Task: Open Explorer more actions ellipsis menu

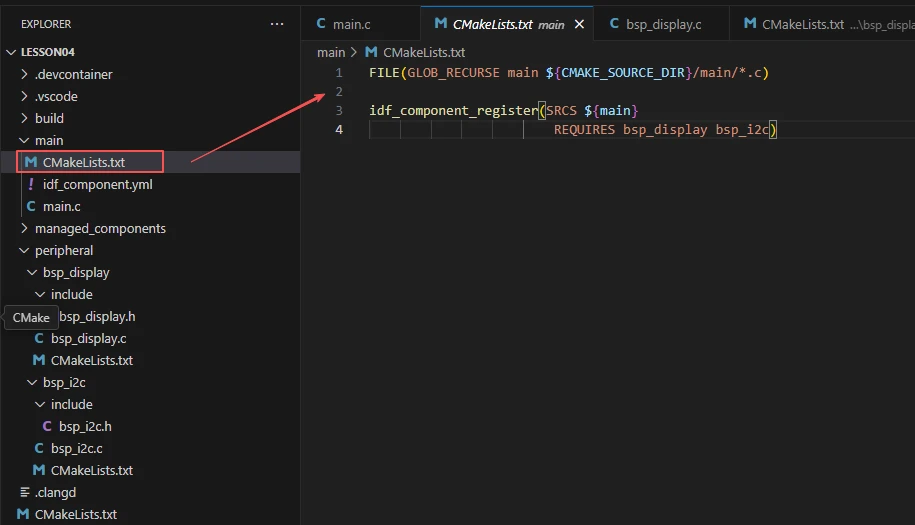Action: point(277,24)
